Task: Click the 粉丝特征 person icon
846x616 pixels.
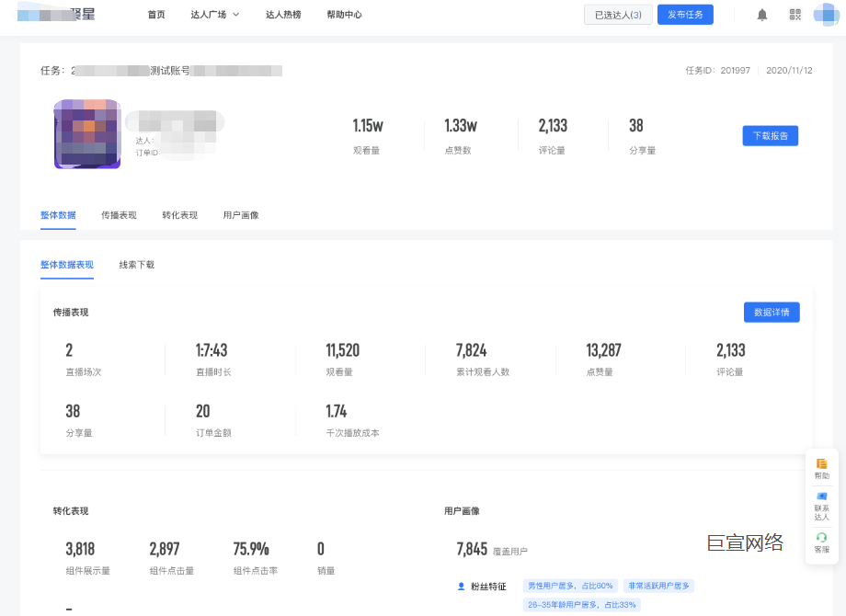Action: 462,586
